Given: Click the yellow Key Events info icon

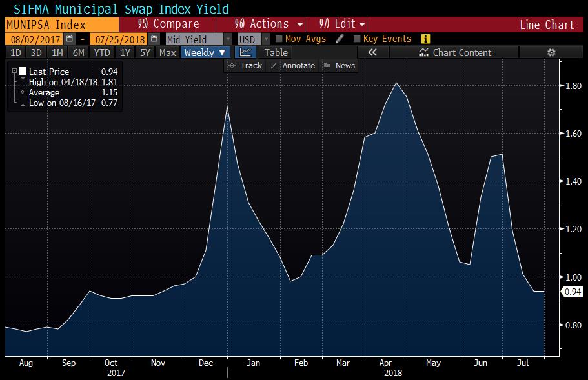Looking at the screenshot, I should pos(425,39).
